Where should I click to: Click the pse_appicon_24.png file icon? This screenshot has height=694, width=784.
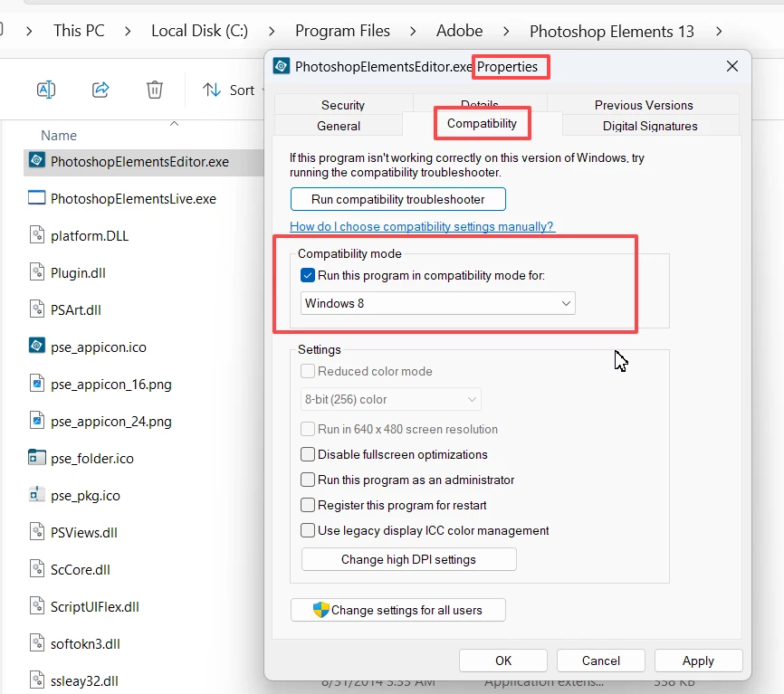pos(37,421)
